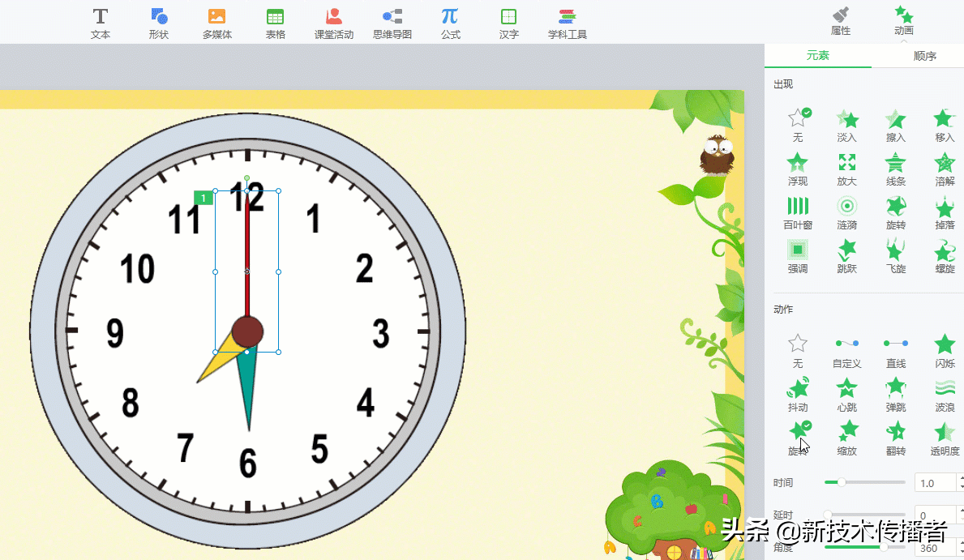Choose the 弹跳 bounce action
964x560 pixels.
(896, 394)
